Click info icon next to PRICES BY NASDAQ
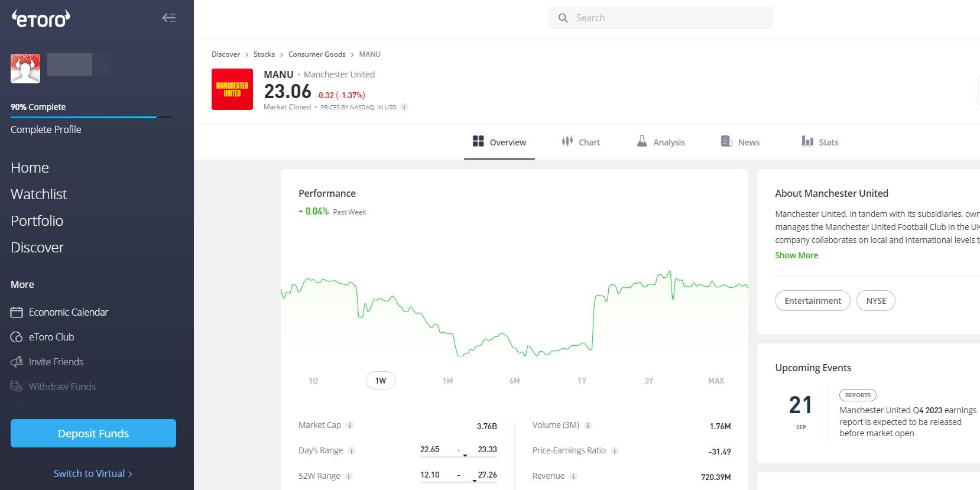The width and height of the screenshot is (980, 490). (404, 107)
